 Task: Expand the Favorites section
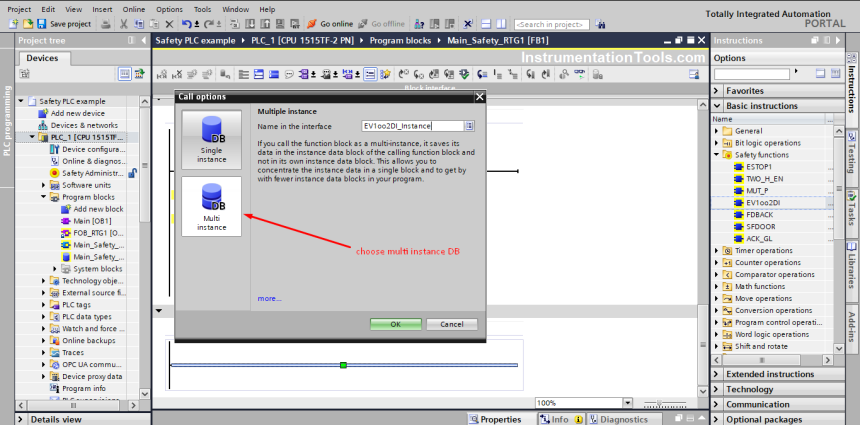pos(717,90)
